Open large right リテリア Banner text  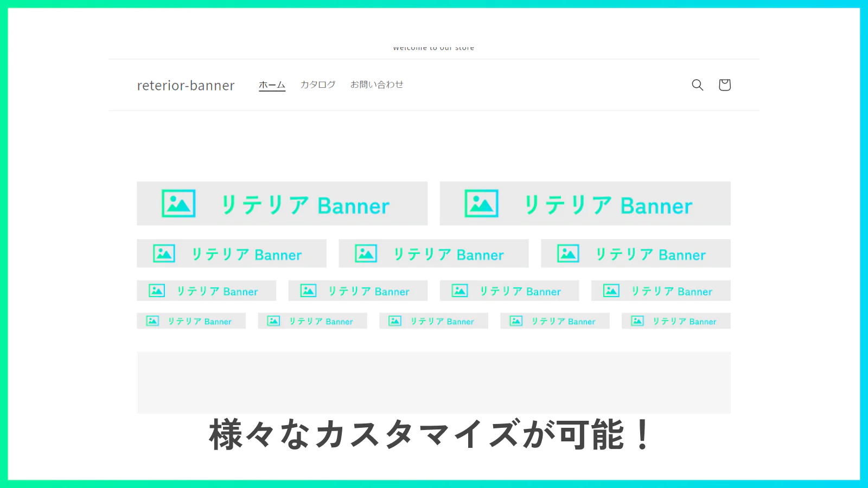(x=608, y=206)
